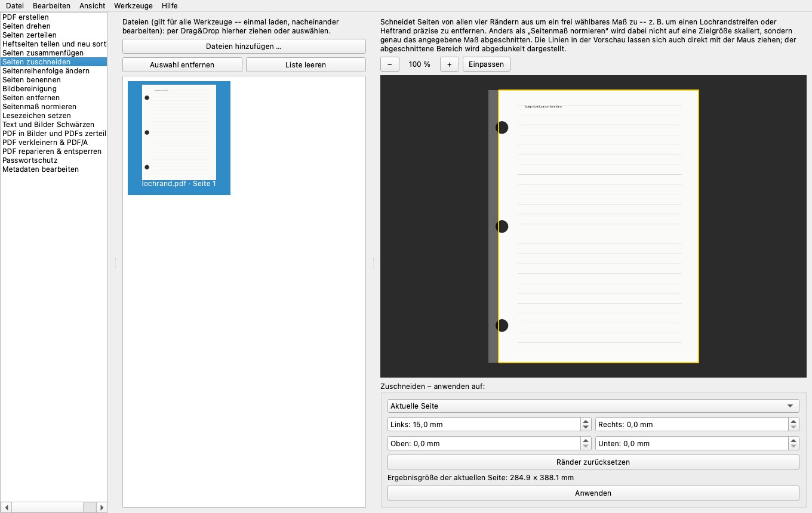Image resolution: width=812 pixels, height=513 pixels.
Task: Select 'Seiten zerteilen' tool
Action: point(54,35)
